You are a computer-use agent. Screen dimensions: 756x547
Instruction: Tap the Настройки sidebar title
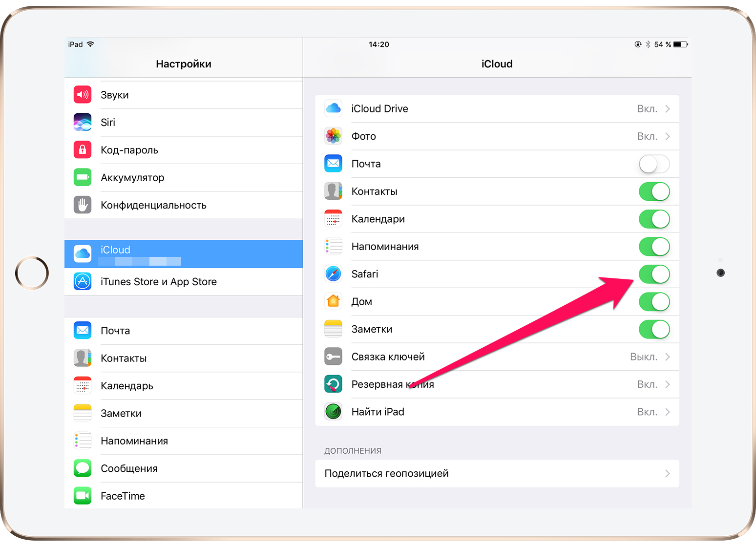(x=184, y=64)
